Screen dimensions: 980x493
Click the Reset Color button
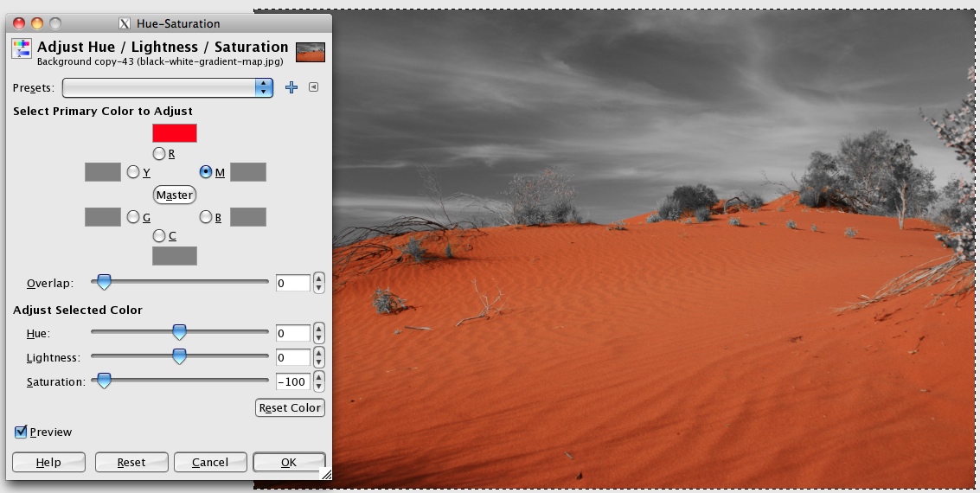(290, 407)
